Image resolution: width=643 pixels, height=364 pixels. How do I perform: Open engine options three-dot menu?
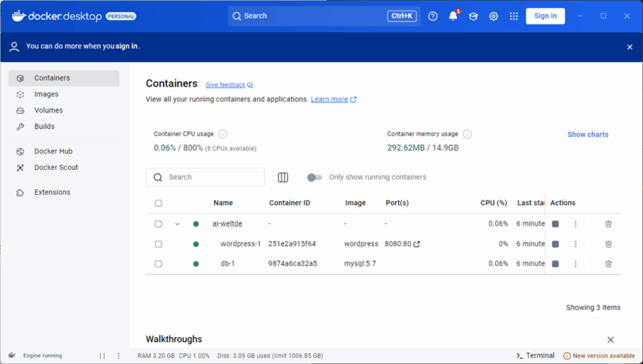[119, 356]
